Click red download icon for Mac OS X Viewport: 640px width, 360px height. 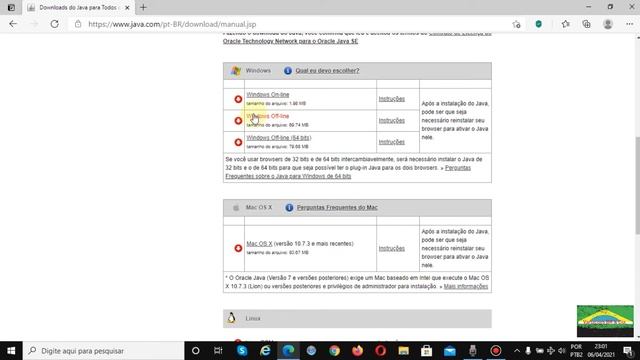tap(238, 248)
